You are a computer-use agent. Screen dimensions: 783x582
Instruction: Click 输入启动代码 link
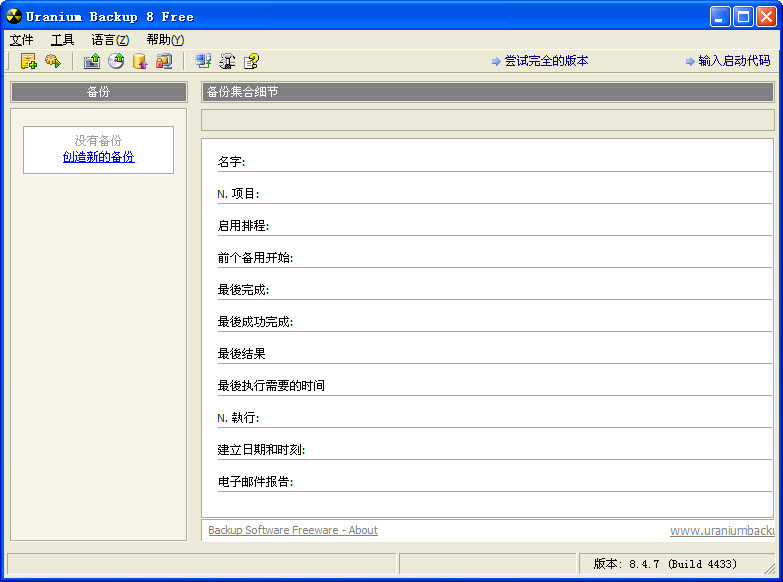point(733,61)
